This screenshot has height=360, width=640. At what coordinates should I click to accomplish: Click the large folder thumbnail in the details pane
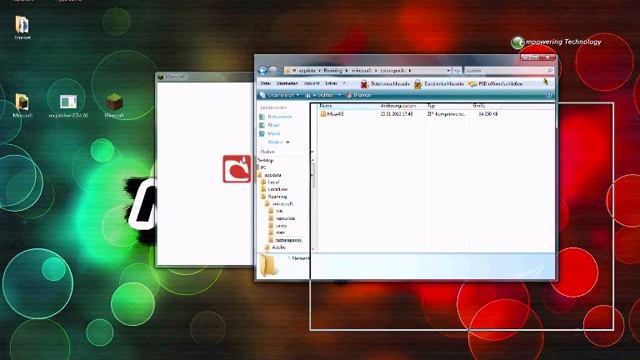pyautogui.click(x=268, y=266)
